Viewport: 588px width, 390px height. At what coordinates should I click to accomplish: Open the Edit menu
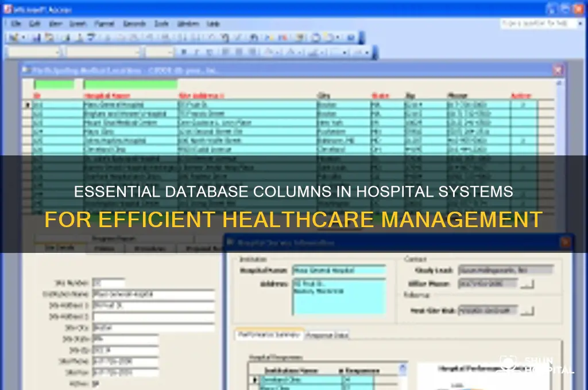point(34,24)
